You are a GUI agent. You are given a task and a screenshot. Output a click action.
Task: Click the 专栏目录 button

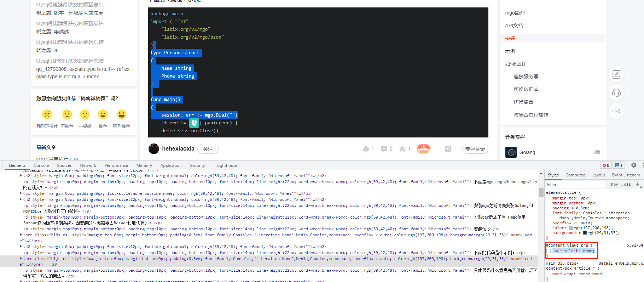click(475, 149)
